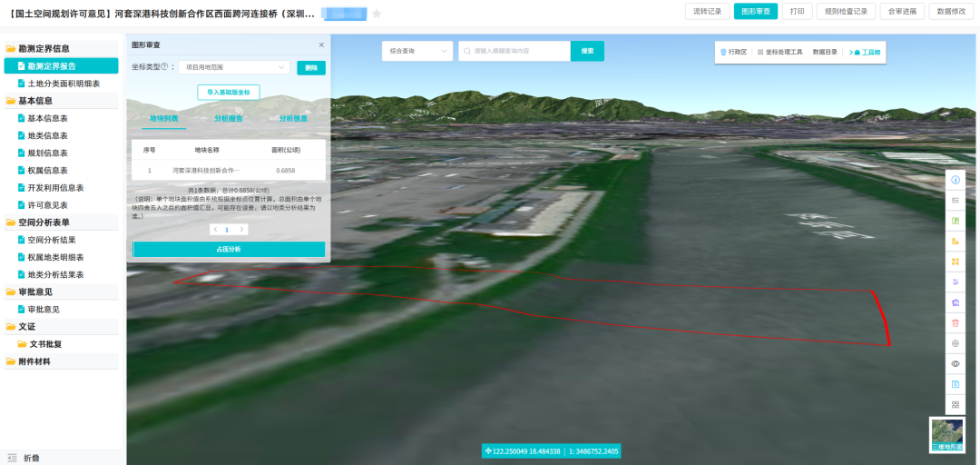
Task: Open the 项目用地范围 coordinate type dropdown
Action: (234, 67)
